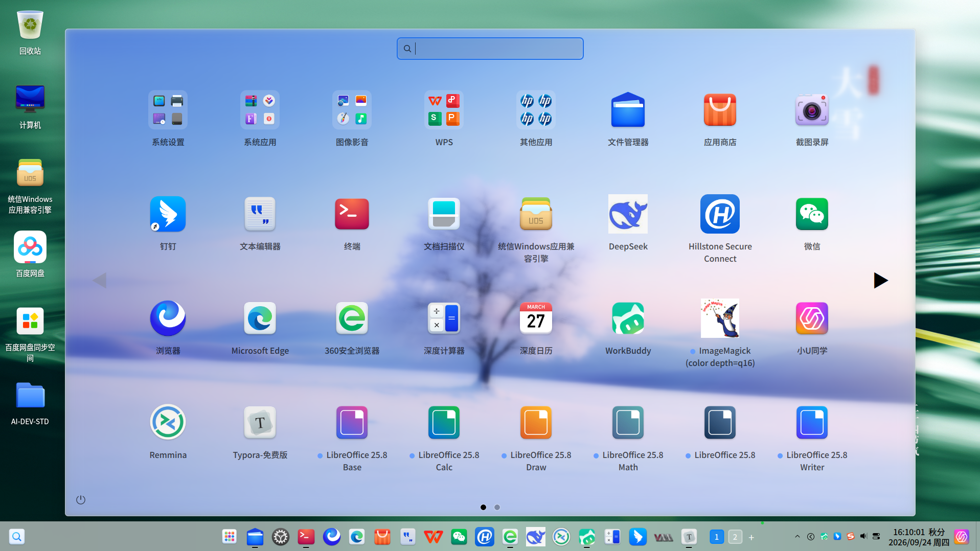Expand the 图像影音 app folder
The height and width of the screenshot is (551, 980).
[352, 110]
